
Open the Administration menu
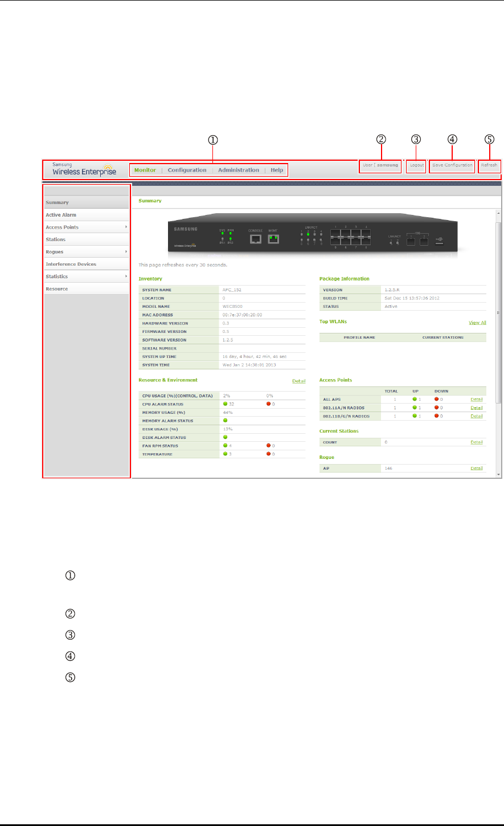pos(239,170)
